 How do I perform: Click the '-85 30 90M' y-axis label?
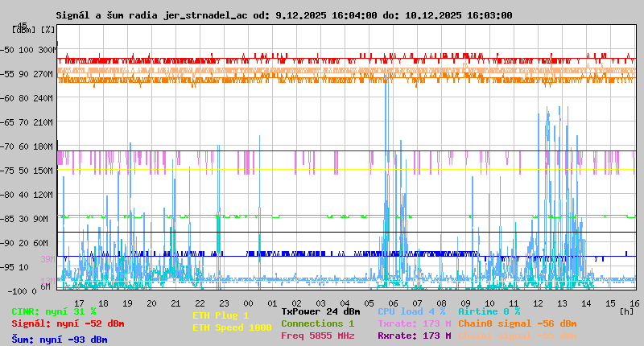pos(24,219)
